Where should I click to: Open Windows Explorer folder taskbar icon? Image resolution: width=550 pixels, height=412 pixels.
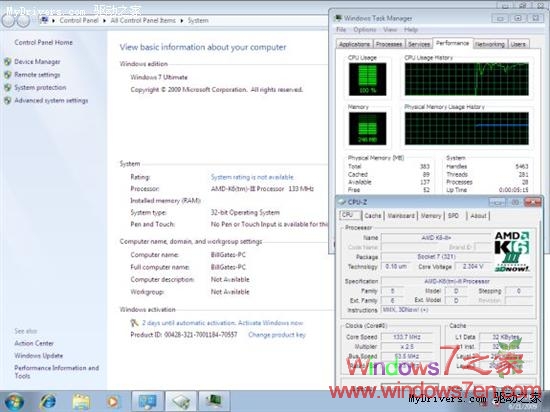81,402
